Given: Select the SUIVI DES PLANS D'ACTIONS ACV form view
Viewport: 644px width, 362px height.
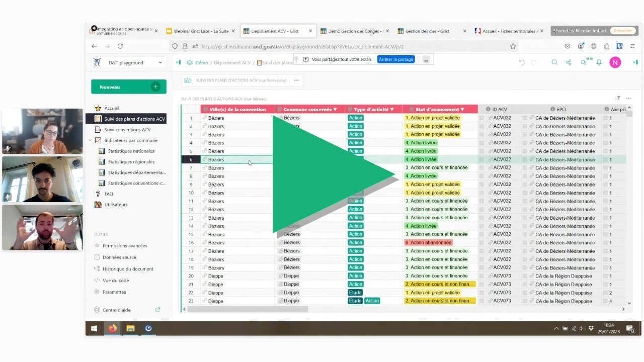Looking at the screenshot, I should pos(241,80).
